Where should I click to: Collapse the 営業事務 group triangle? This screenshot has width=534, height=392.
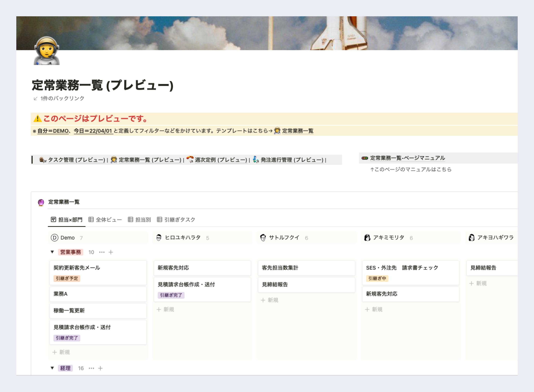click(52, 252)
